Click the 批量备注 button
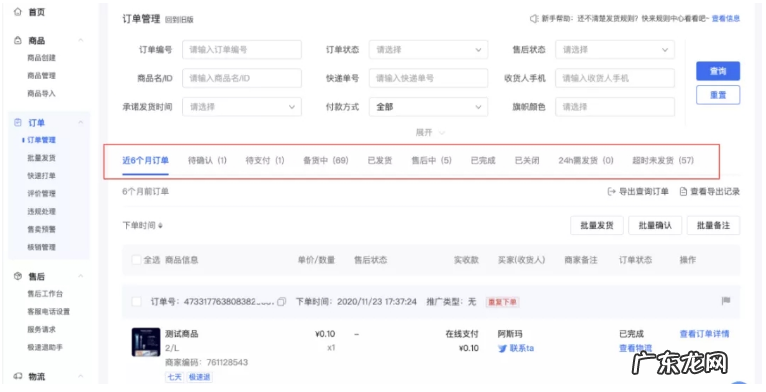The image size is (766, 392). [713, 225]
